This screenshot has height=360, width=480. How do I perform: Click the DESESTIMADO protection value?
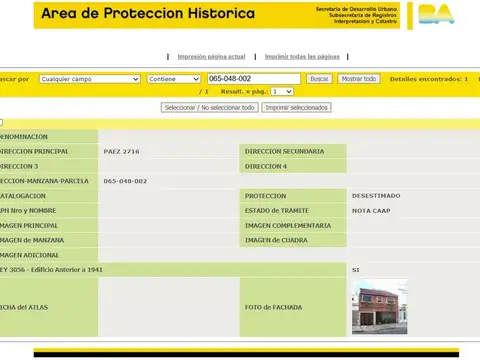[x=376, y=196]
